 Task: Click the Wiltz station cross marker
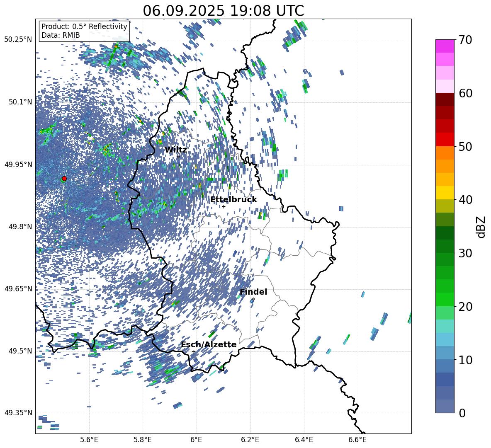pos(178,157)
